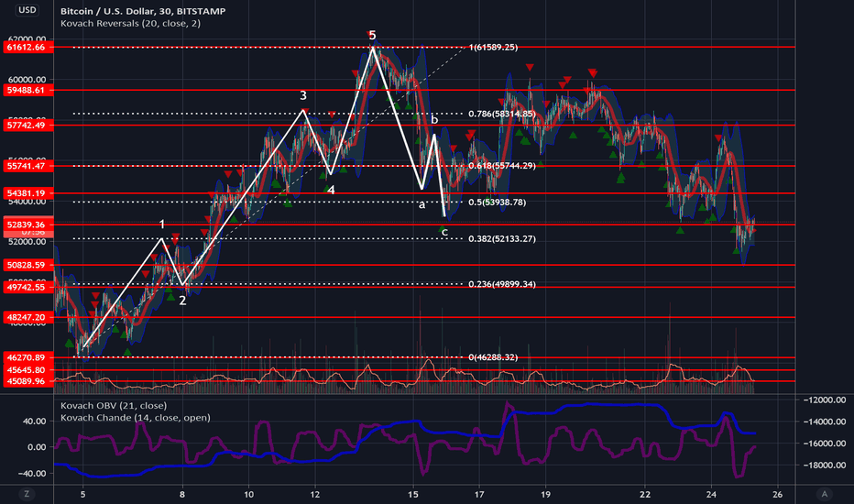The height and width of the screenshot is (504, 854).
Task: Select Elliott wave label 3
Action: click(x=303, y=96)
